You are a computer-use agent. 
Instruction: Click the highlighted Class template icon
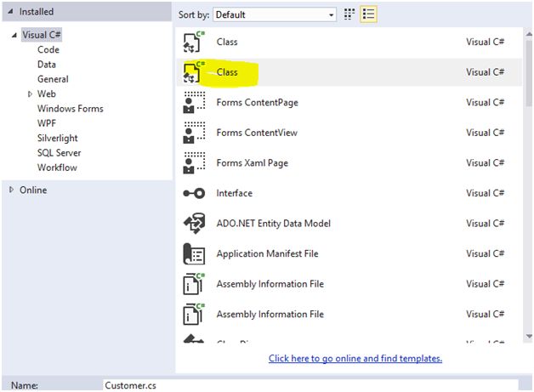195,72
